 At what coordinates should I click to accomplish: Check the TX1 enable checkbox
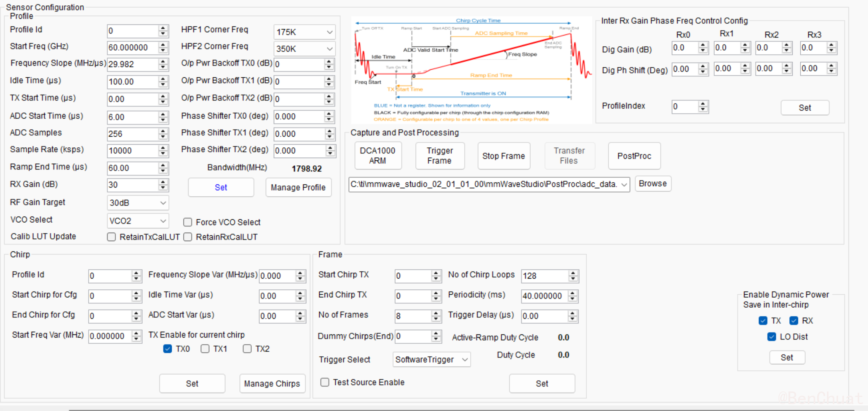(205, 349)
